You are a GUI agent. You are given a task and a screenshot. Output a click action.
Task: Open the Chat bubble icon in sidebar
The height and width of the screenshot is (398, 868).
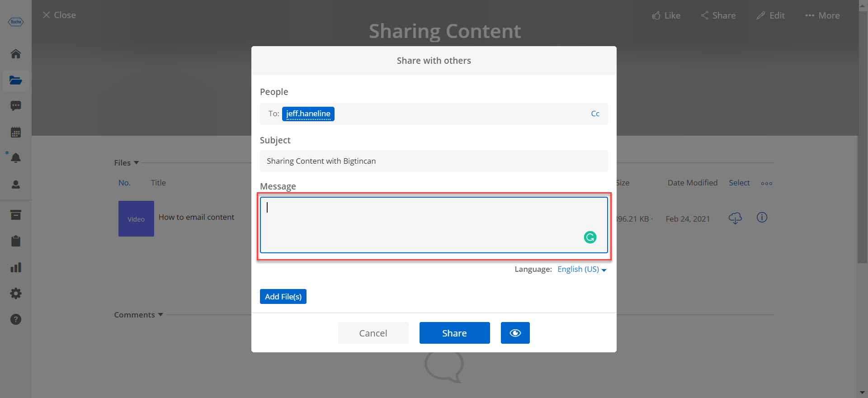pos(16,106)
